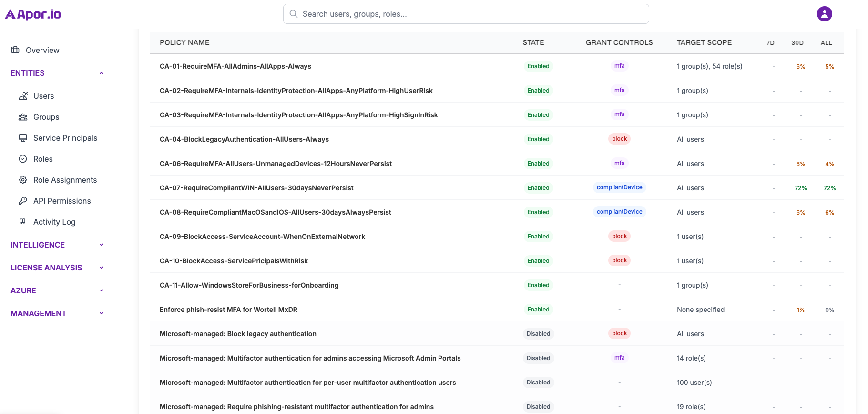Screen dimensions: 868x414
Task: Click the compliantDevice badge for CA-07
Action: click(x=619, y=187)
